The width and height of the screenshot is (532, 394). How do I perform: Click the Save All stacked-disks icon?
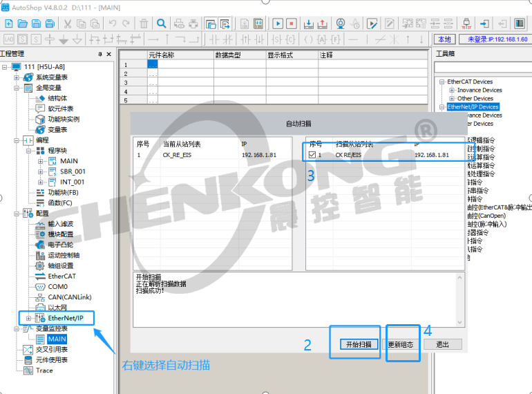[50, 24]
